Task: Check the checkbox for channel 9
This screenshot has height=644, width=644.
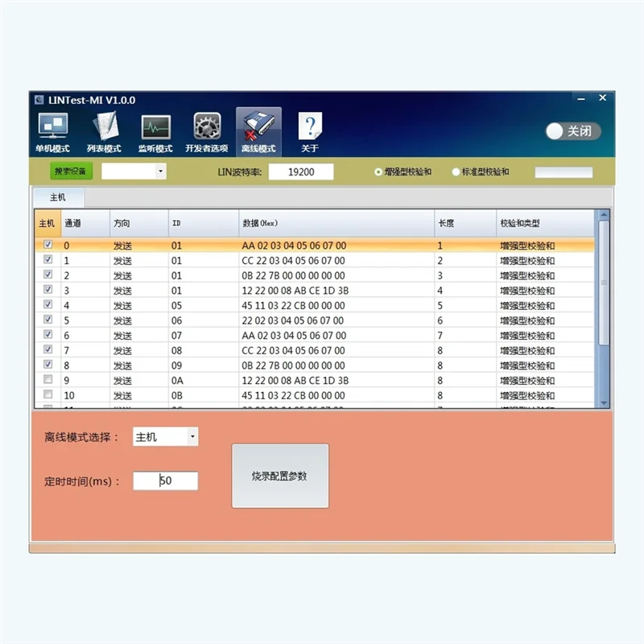Action: point(48,379)
